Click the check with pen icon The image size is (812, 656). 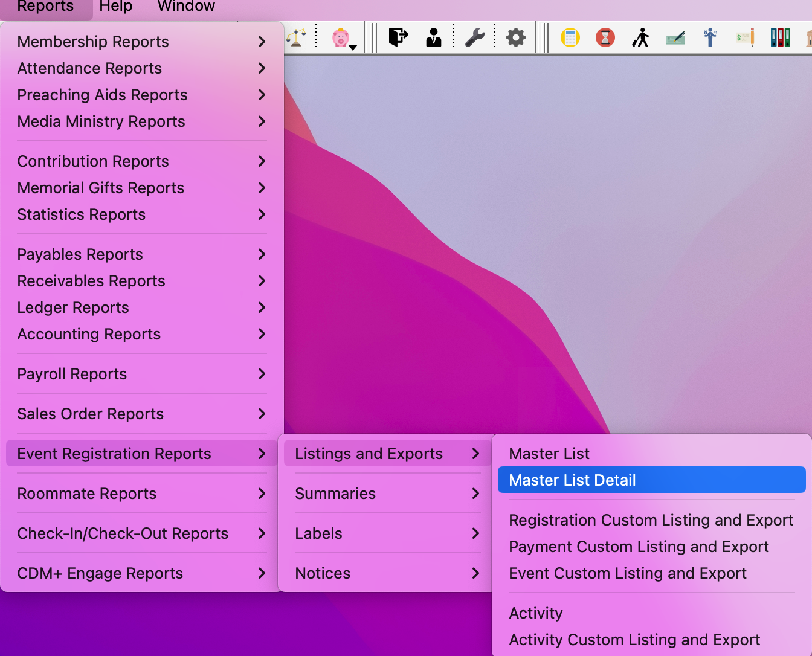pos(675,39)
